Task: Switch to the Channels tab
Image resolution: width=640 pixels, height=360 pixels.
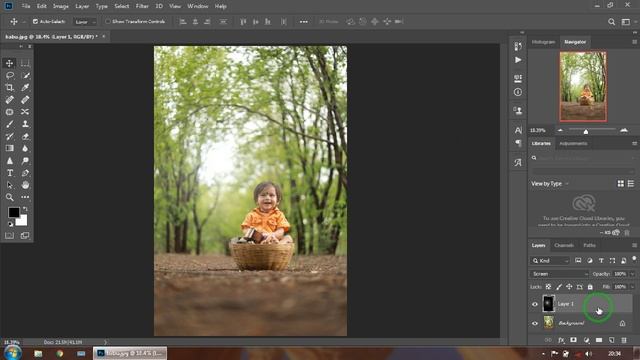Action: (564, 245)
